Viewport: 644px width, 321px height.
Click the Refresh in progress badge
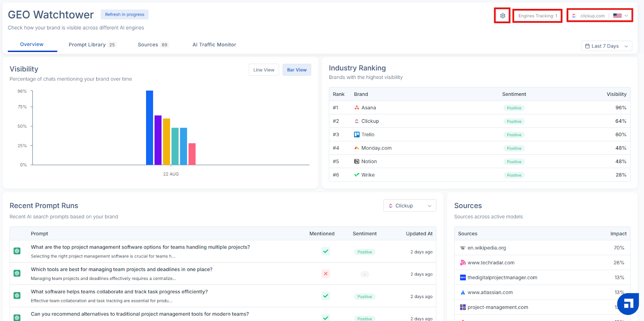click(124, 14)
